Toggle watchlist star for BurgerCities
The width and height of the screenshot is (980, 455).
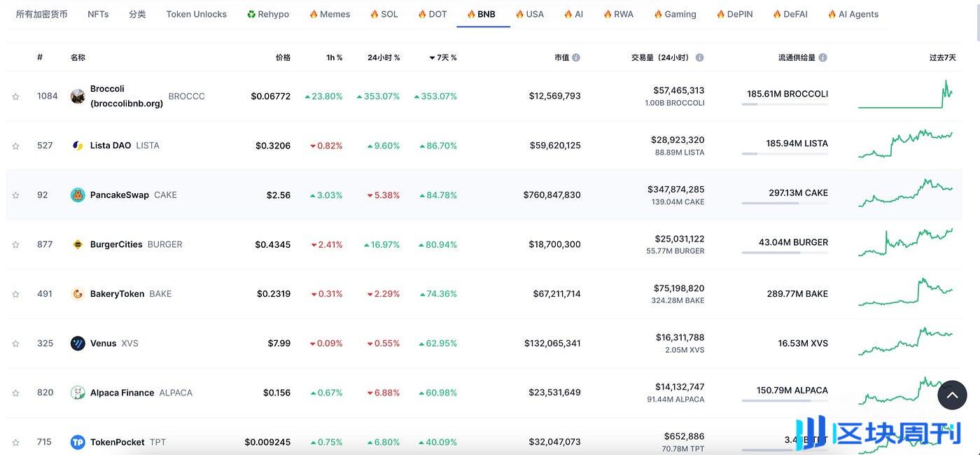15,245
